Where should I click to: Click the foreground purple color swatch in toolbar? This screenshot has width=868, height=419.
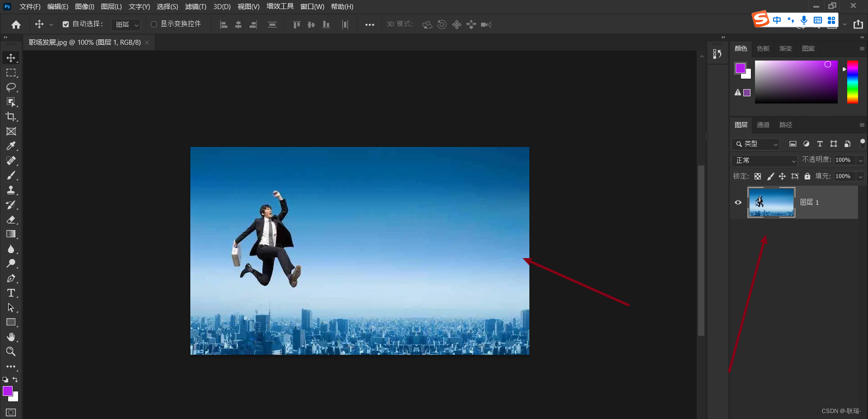tap(7, 391)
